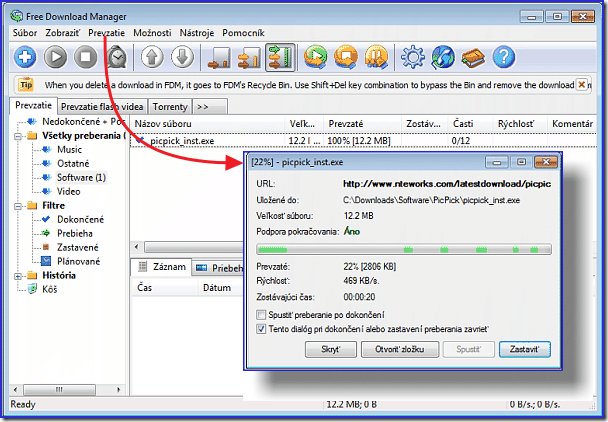Image resolution: width=608 pixels, height=422 pixels.
Task: Sort by Názov súboru column header
Action: coord(207,124)
